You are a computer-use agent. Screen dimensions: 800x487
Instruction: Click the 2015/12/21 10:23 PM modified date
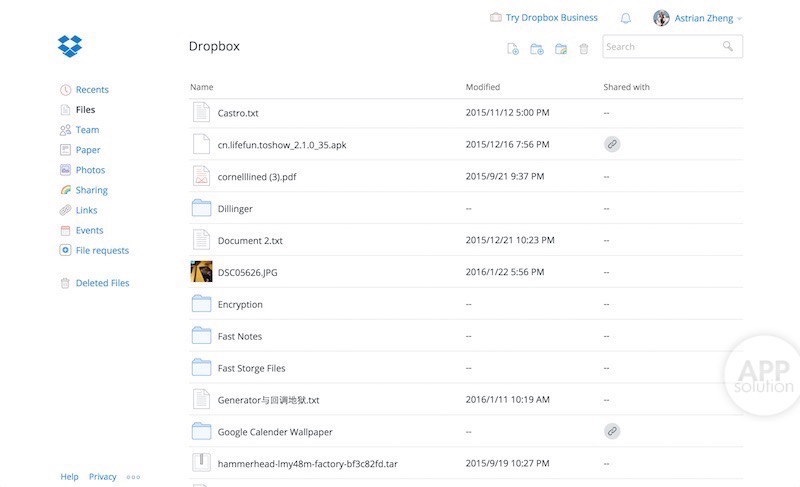tap(510, 240)
